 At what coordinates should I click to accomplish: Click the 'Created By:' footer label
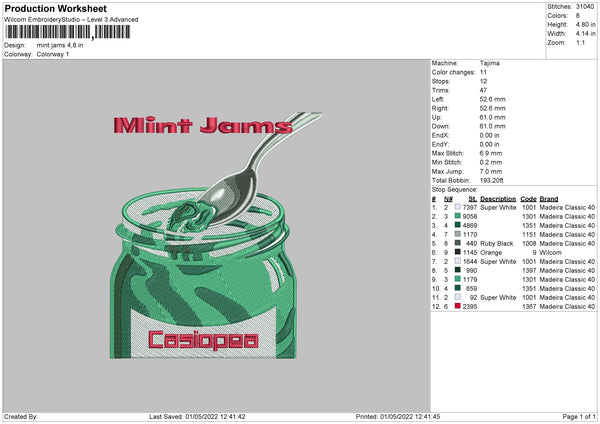[x=21, y=416]
